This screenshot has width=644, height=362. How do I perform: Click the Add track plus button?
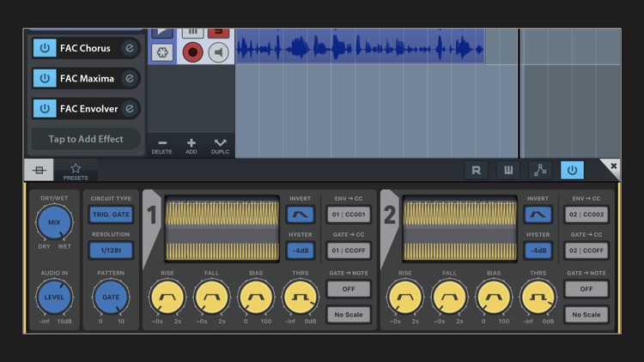[x=191, y=146]
